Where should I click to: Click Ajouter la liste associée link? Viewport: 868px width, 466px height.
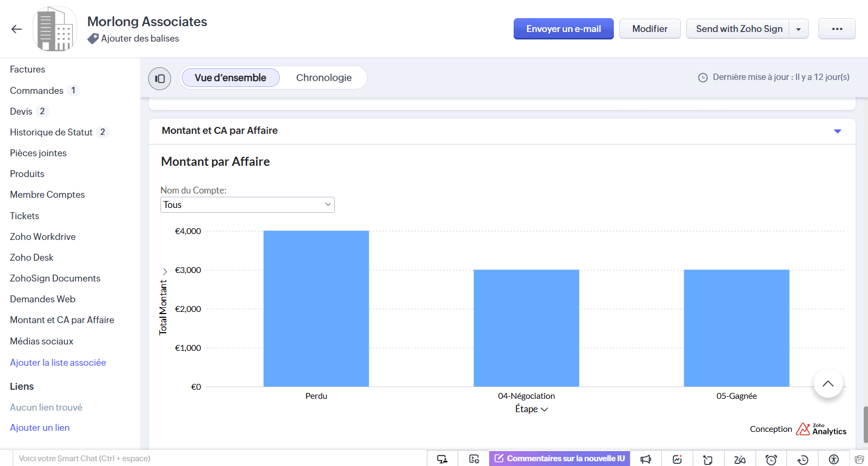tap(58, 363)
